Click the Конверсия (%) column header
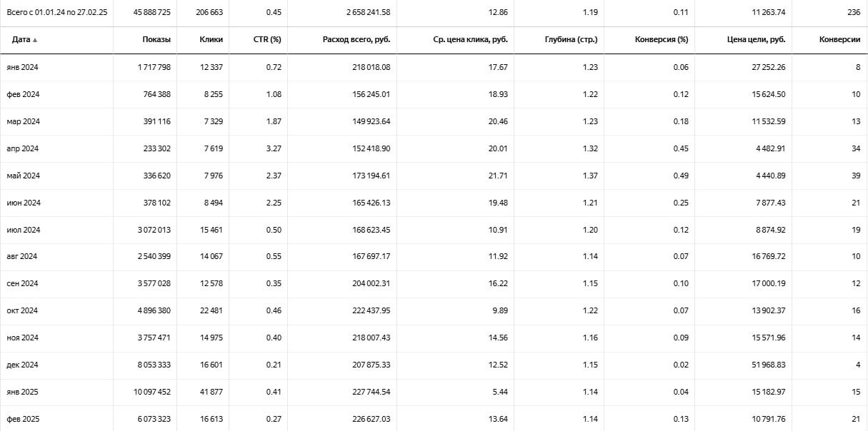 (x=661, y=40)
